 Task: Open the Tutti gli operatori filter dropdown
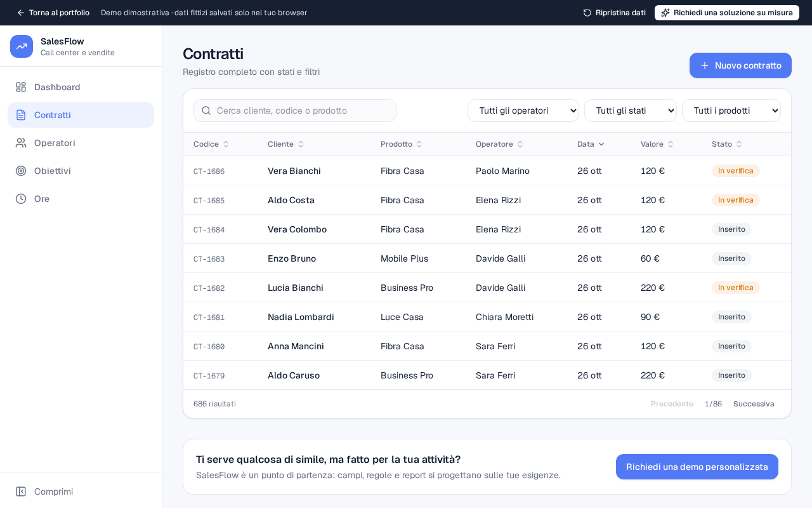pos(523,110)
